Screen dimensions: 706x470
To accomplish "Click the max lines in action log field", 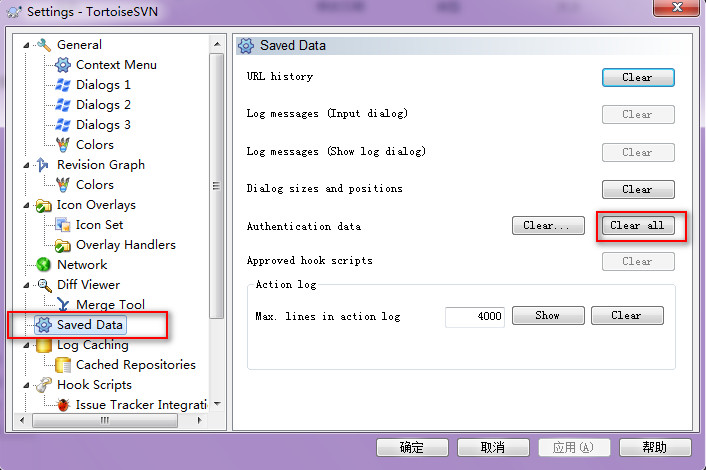I will pyautogui.click(x=475, y=316).
